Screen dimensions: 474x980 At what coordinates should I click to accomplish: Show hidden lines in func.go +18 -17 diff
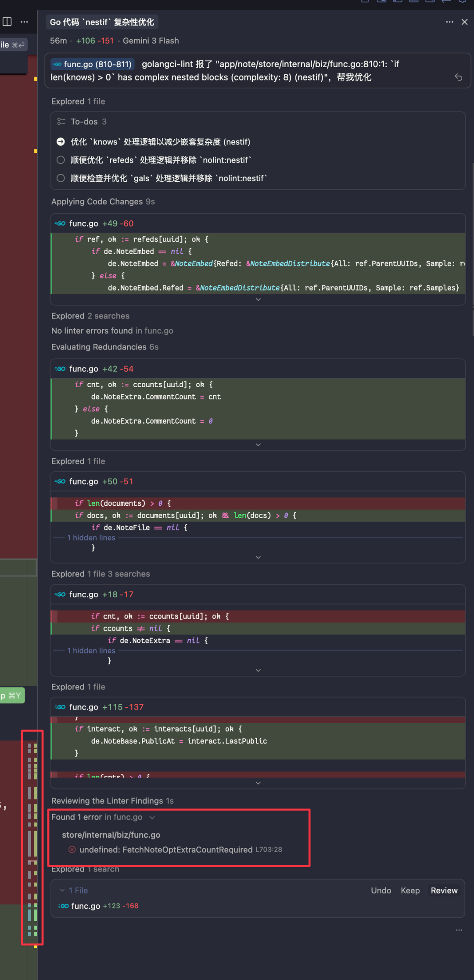point(91,650)
